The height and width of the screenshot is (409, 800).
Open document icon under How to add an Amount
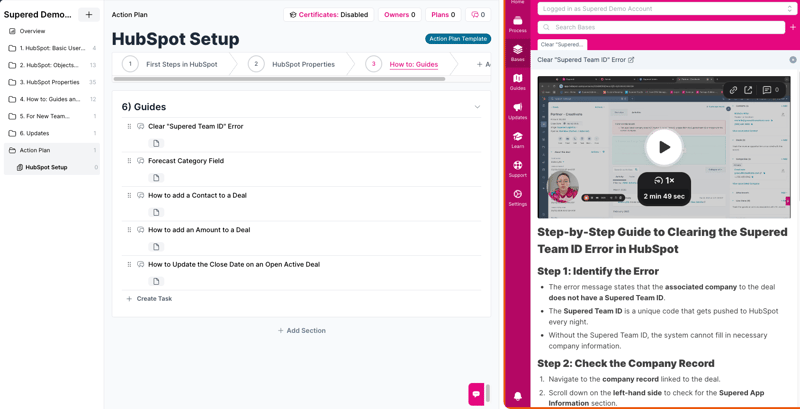[x=156, y=247]
